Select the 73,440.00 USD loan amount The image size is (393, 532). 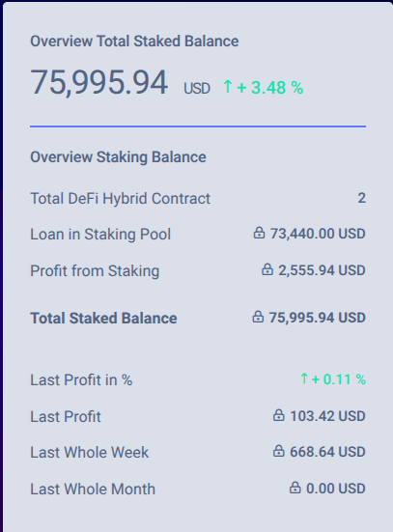click(318, 234)
